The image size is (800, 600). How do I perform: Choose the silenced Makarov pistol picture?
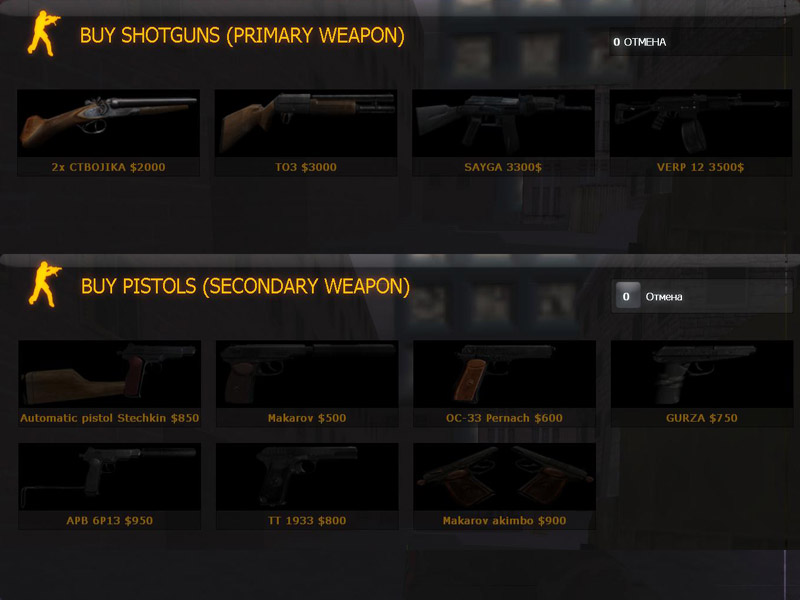[x=307, y=374]
